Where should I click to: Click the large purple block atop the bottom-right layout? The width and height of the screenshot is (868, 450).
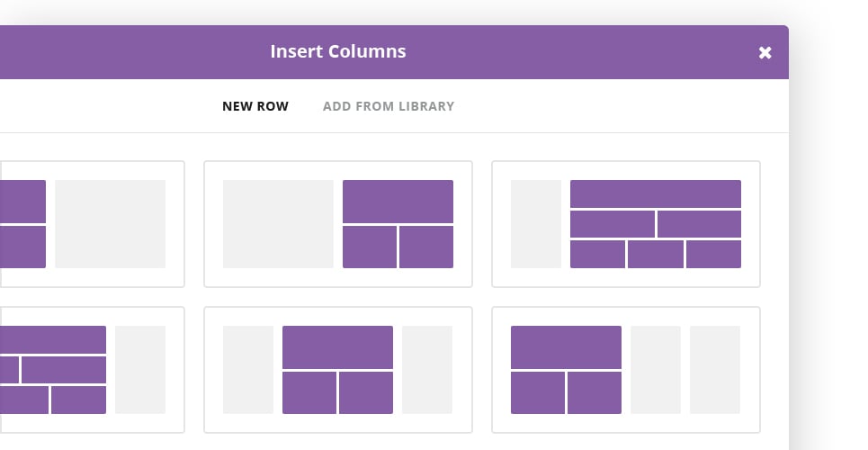pos(566,347)
